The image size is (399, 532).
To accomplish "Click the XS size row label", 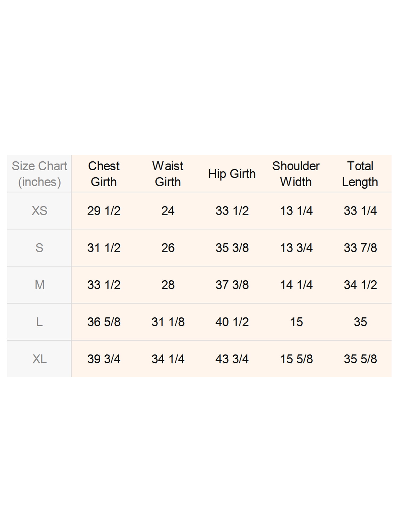I will [39, 211].
